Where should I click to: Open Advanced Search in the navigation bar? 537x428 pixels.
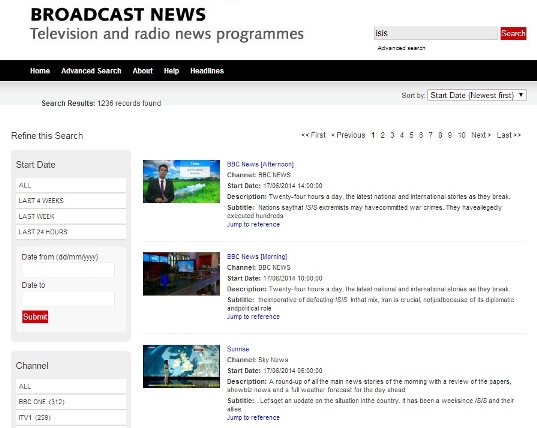[x=91, y=71]
